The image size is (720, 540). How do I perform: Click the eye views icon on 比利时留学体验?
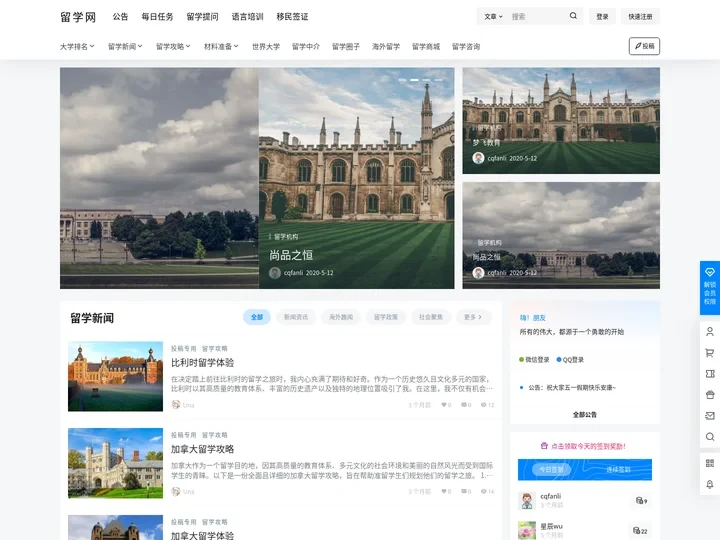[484, 405]
